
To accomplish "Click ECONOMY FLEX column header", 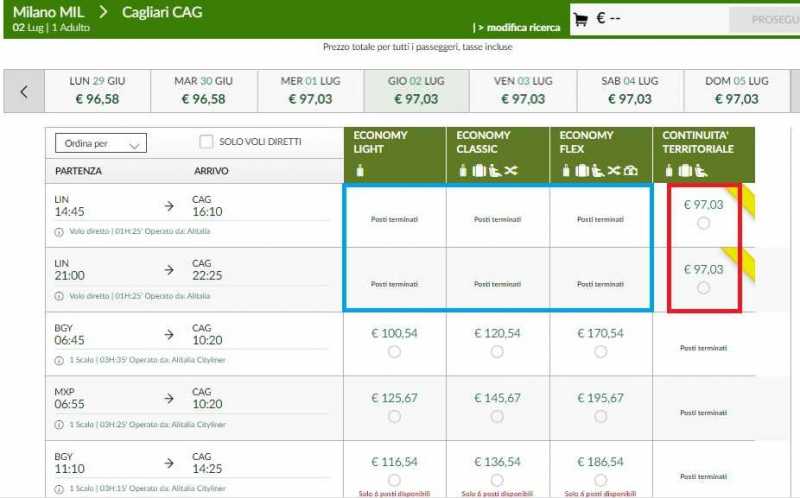I will (601, 155).
